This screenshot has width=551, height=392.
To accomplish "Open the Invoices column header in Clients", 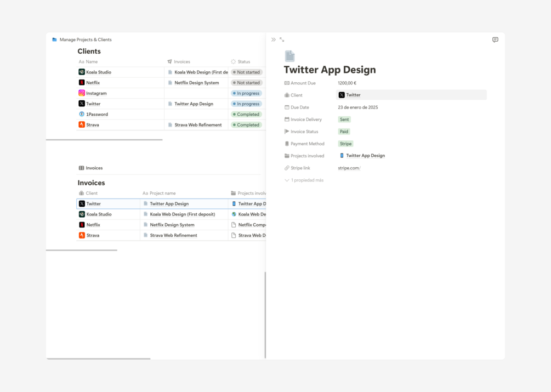I will click(179, 61).
